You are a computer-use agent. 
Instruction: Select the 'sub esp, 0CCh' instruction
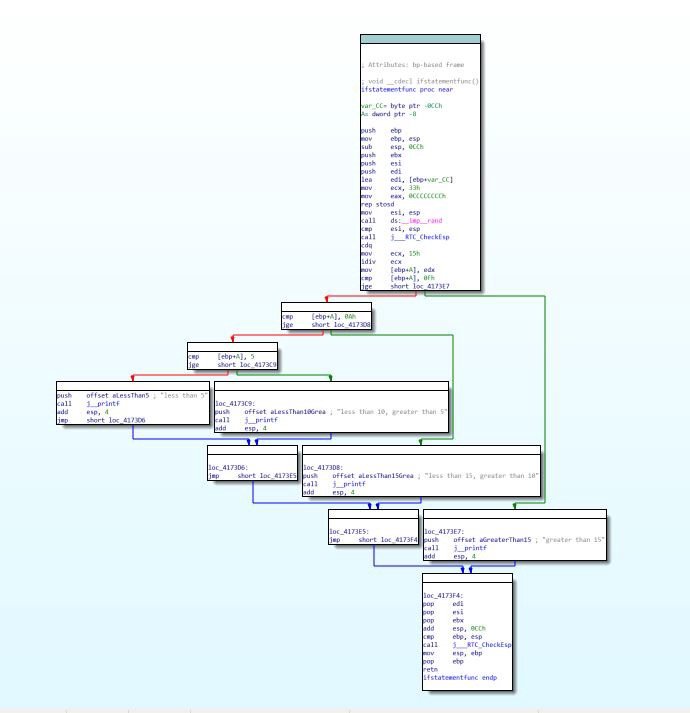point(392,147)
